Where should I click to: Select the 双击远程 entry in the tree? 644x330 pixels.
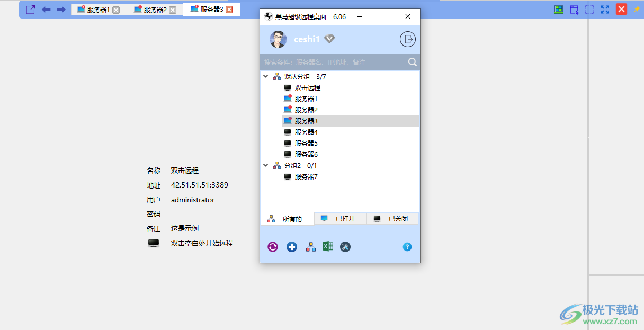point(308,87)
